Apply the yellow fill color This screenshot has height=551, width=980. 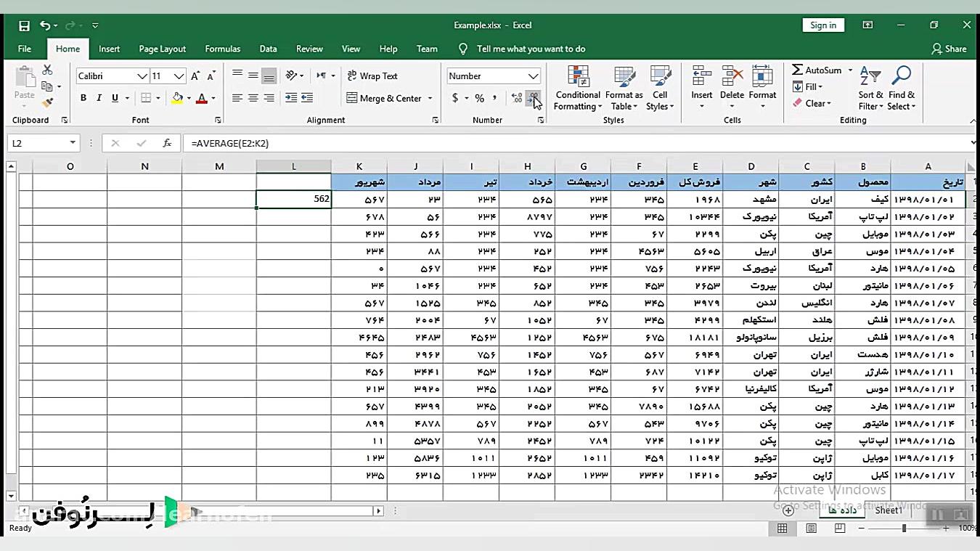[177, 98]
